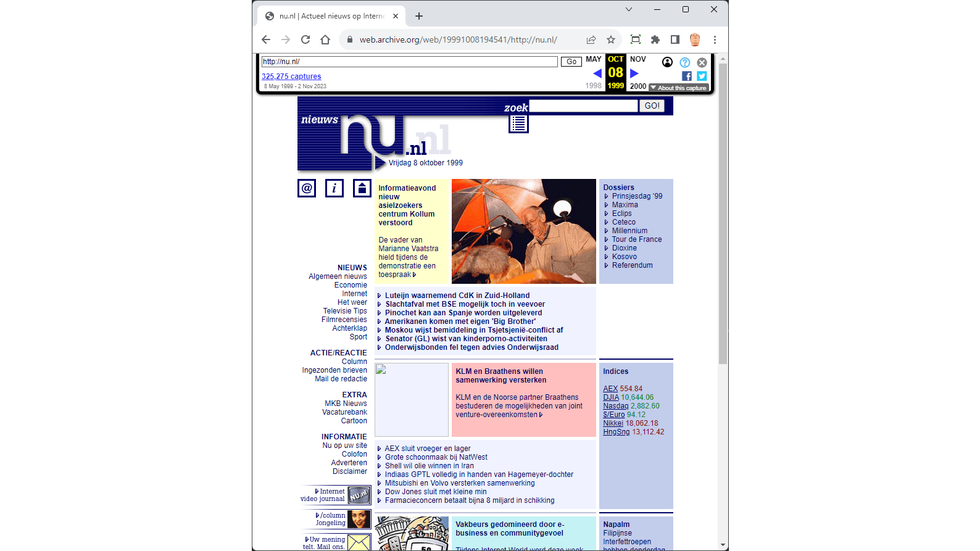Read Shell wil olie winnen in Iran

coord(430,466)
